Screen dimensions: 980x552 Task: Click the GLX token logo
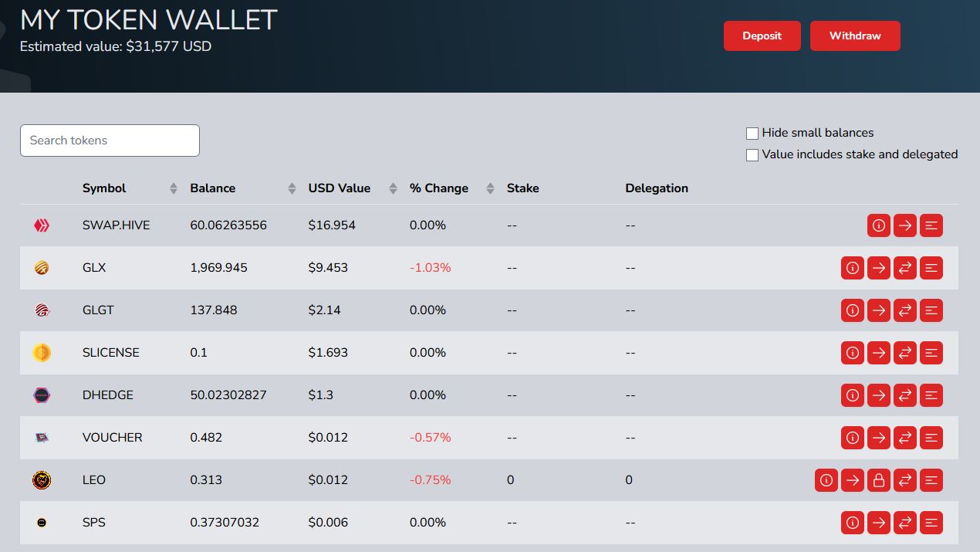[42, 268]
